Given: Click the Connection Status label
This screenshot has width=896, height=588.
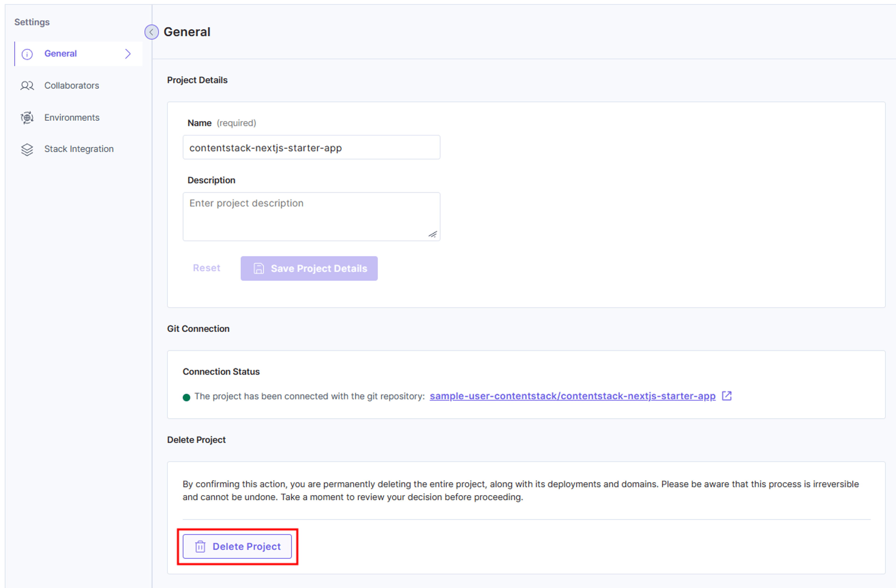Looking at the screenshot, I should click(221, 372).
